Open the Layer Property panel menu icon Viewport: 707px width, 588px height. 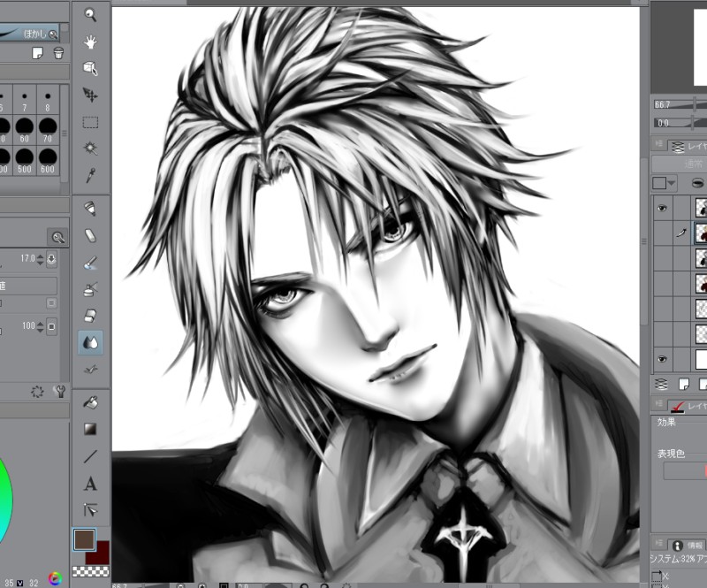pos(659,403)
